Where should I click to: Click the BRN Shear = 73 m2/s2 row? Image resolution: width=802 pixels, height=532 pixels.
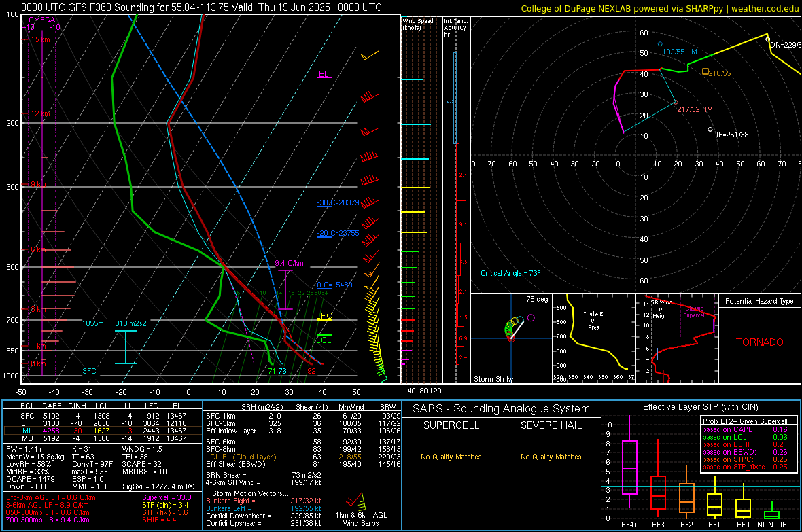[263, 475]
